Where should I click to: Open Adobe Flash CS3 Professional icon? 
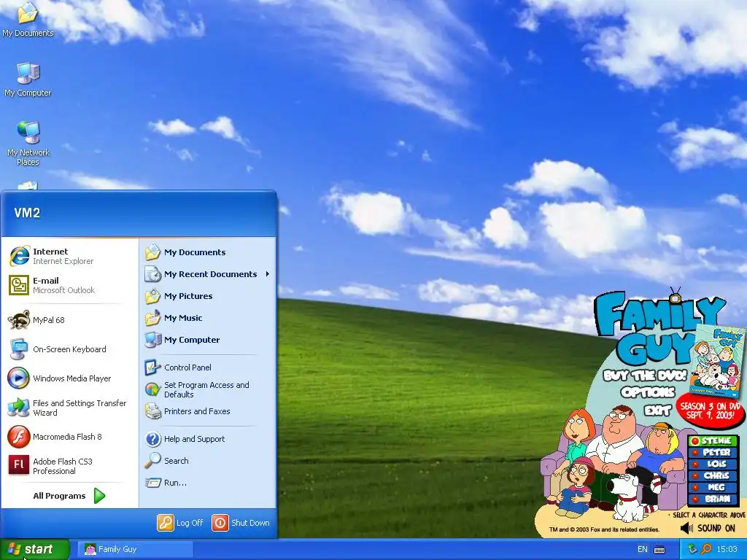click(x=19, y=465)
